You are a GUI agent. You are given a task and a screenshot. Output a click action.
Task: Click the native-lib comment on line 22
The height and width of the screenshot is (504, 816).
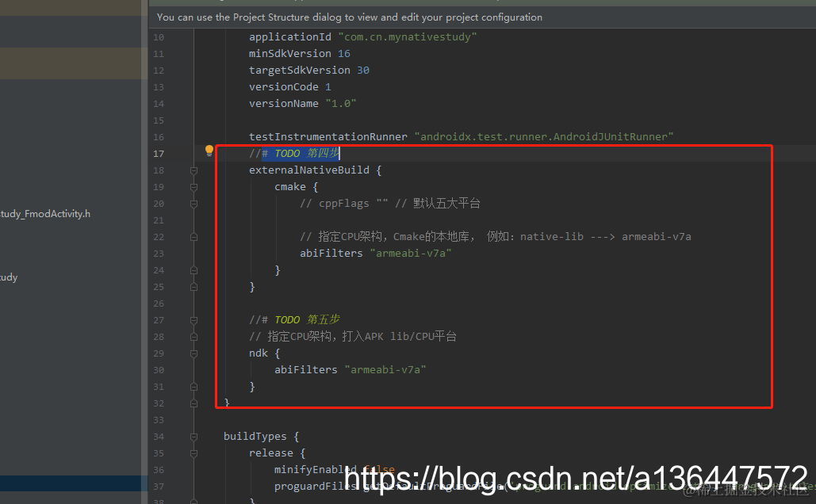(496, 237)
